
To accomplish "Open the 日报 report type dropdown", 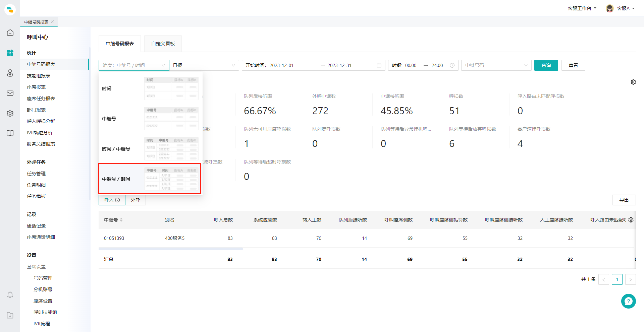I will 204,65.
